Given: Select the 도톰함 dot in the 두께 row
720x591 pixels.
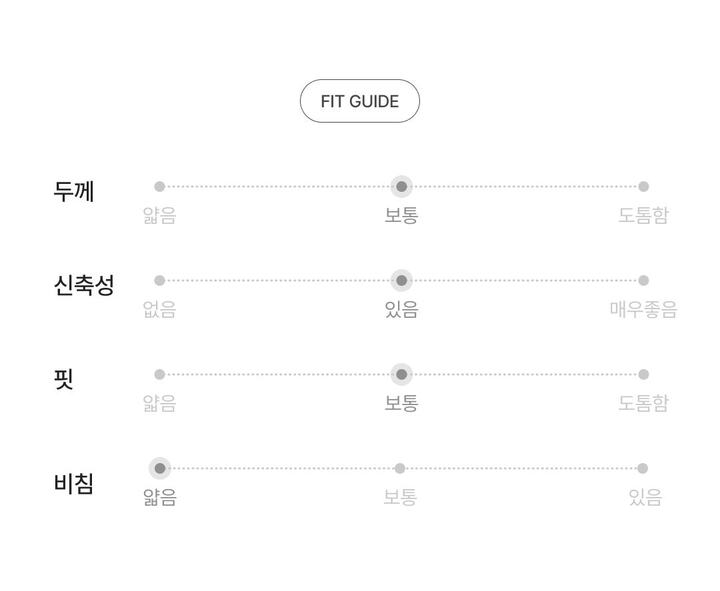Looking at the screenshot, I should pos(643,186).
